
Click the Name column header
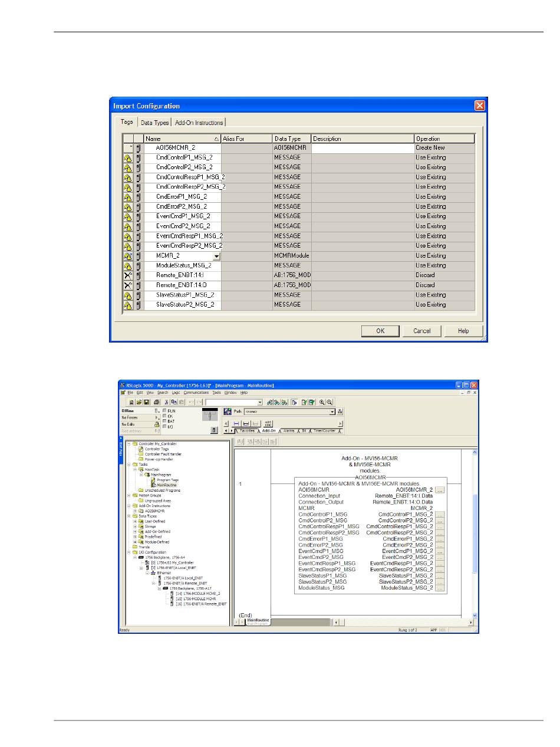[183, 139]
